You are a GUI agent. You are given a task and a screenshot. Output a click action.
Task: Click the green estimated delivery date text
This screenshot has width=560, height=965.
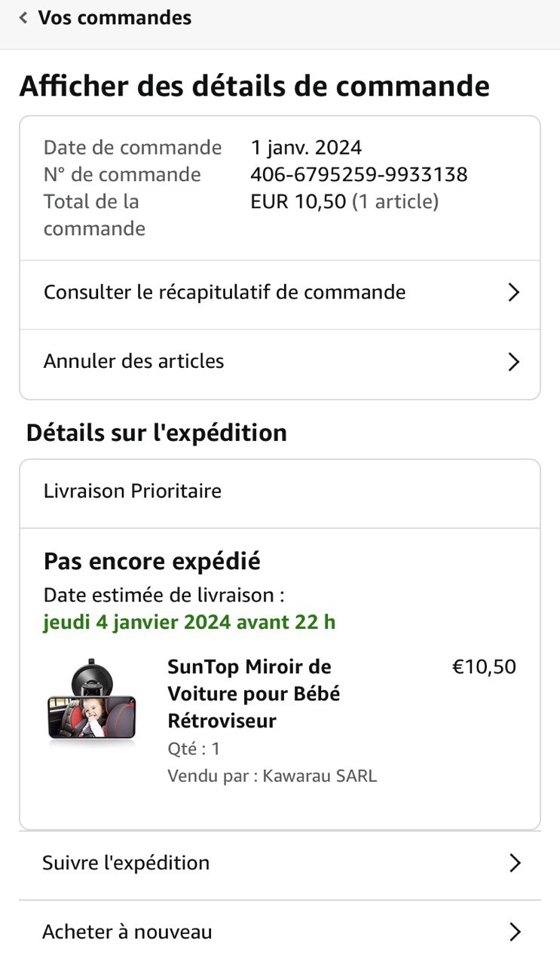click(189, 623)
